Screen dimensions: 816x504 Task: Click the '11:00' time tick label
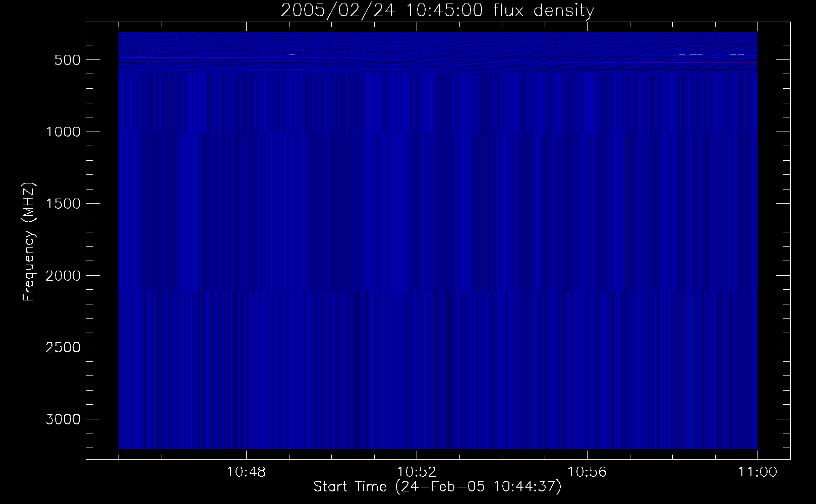pyautogui.click(x=757, y=472)
